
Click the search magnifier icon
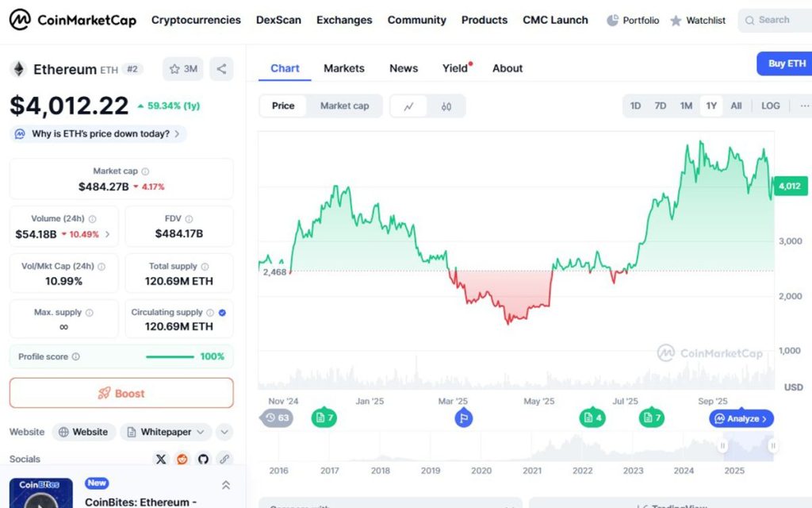coord(749,21)
